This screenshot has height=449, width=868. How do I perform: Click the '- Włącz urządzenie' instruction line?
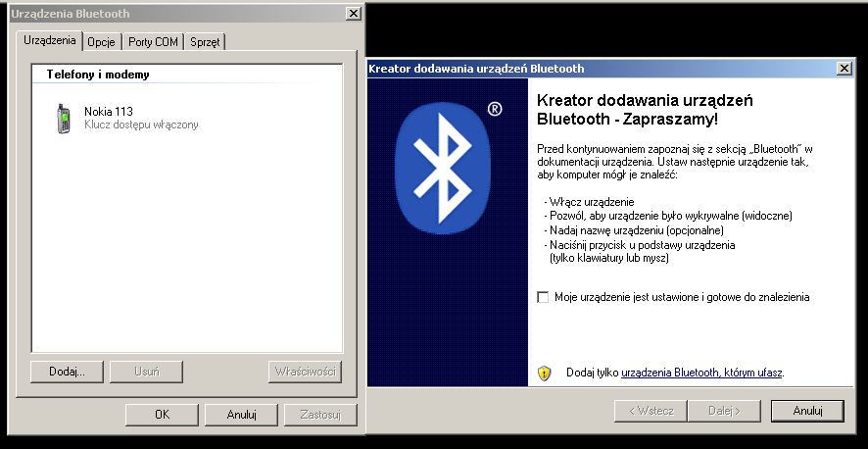pos(589,202)
